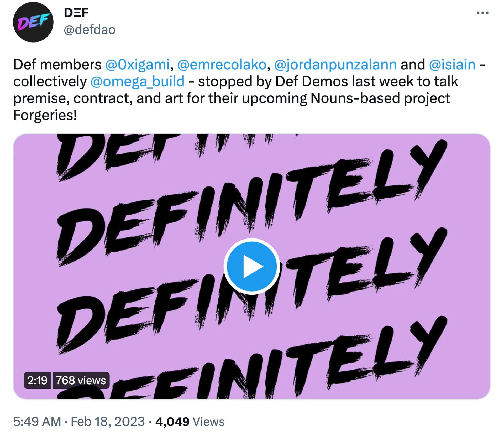The width and height of the screenshot is (504, 431).
Task: Select the @isiain mention link
Action: click(452, 65)
